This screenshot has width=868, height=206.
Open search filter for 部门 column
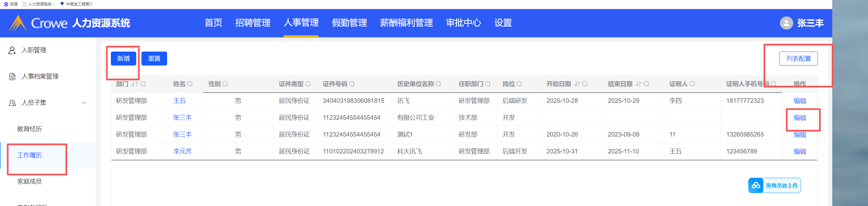pos(143,84)
